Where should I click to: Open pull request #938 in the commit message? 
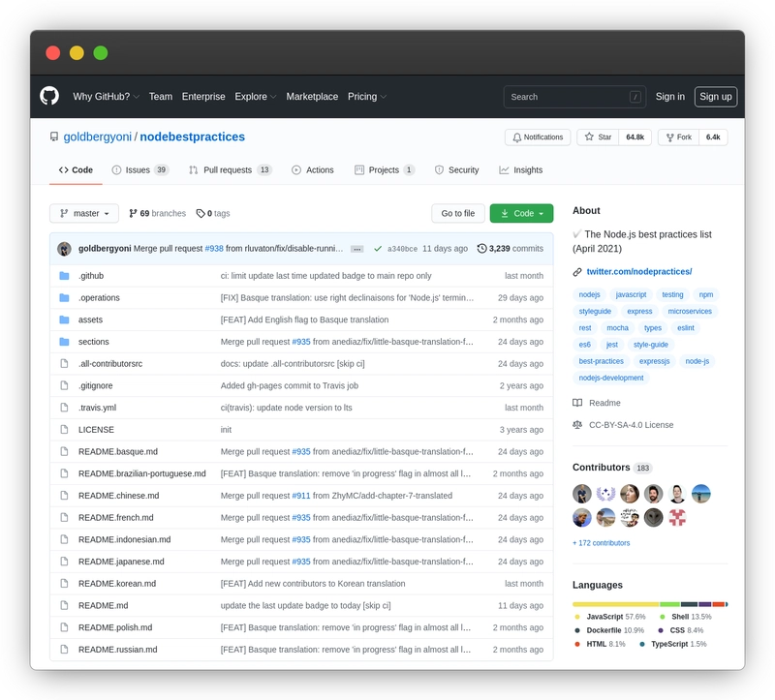click(214, 249)
